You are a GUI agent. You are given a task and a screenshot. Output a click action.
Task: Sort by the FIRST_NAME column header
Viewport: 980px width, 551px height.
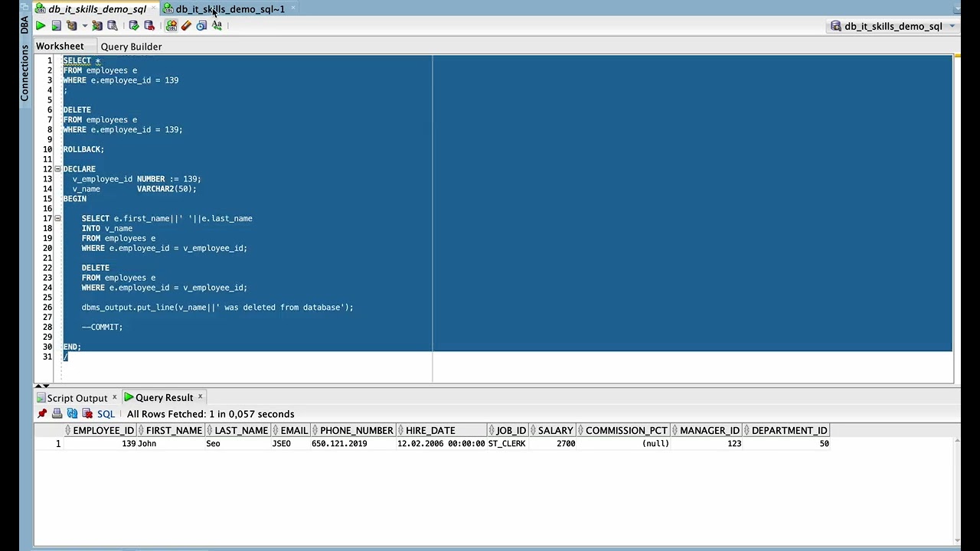point(171,431)
